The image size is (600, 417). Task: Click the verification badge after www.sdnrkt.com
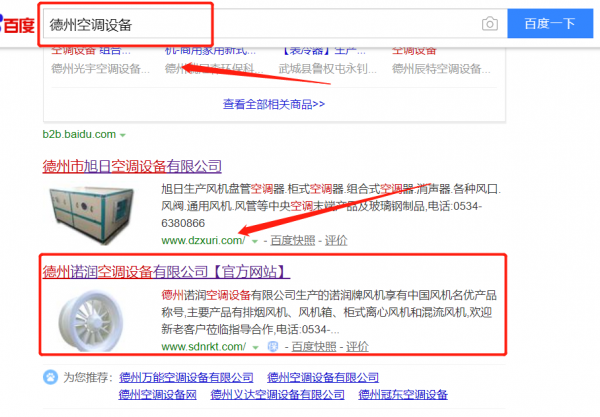272,347
